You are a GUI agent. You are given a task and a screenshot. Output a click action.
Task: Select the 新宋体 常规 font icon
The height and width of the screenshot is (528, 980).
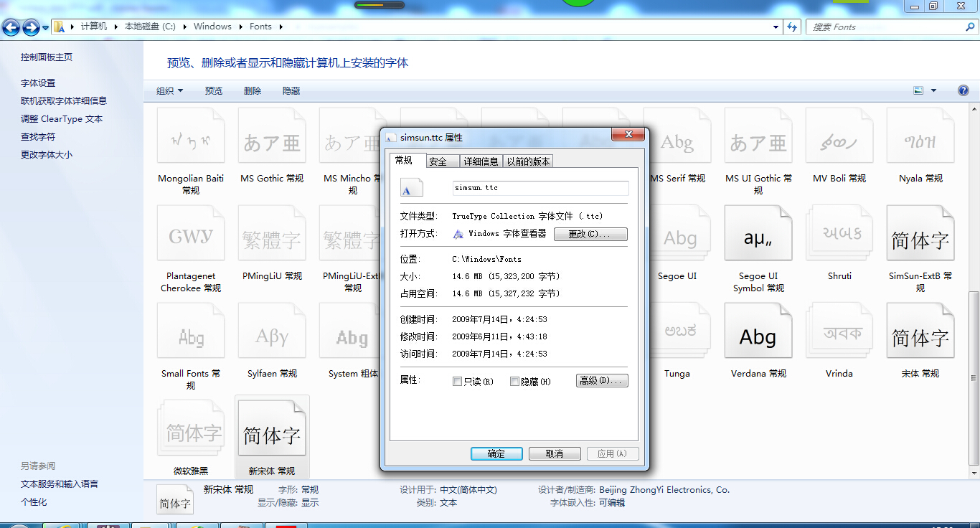pyautogui.click(x=272, y=428)
